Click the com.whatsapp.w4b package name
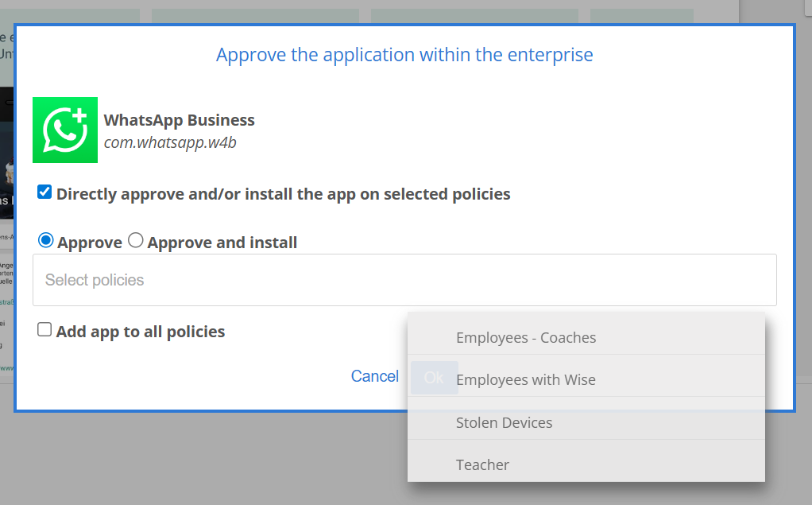The width and height of the screenshot is (812, 505). [170, 143]
